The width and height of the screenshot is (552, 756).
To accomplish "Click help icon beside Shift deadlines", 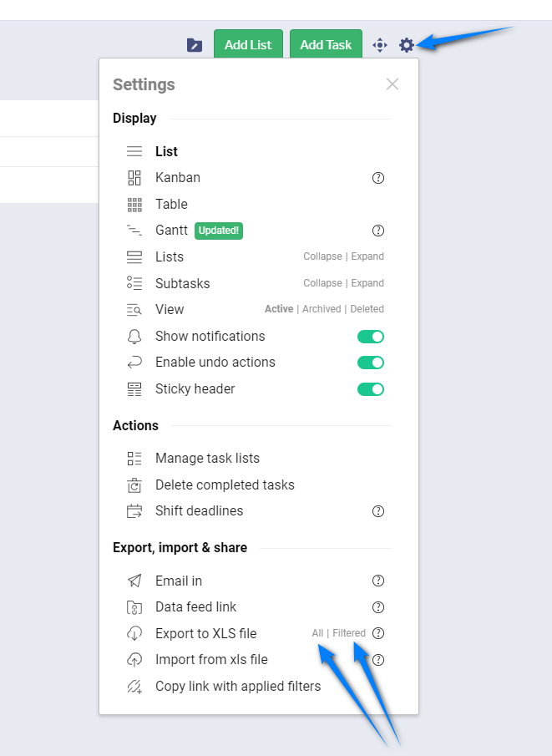I will 378,511.
